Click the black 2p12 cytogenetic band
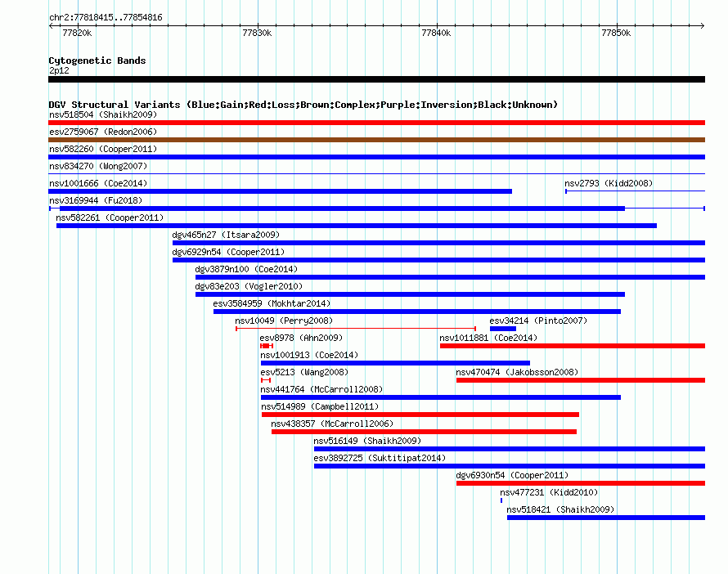The height and width of the screenshot is (574, 728). [376, 79]
